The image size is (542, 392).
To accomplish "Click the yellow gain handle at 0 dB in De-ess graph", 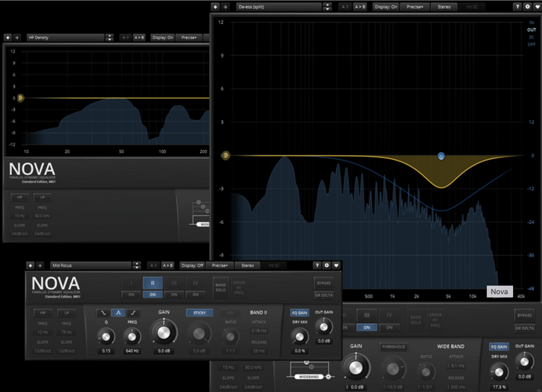I will click(226, 155).
